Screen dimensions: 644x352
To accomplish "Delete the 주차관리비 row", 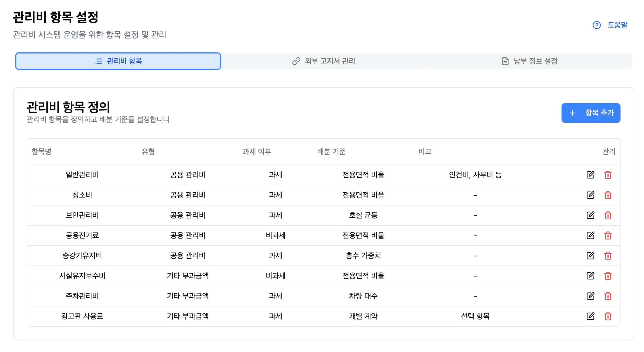I will 608,296.
